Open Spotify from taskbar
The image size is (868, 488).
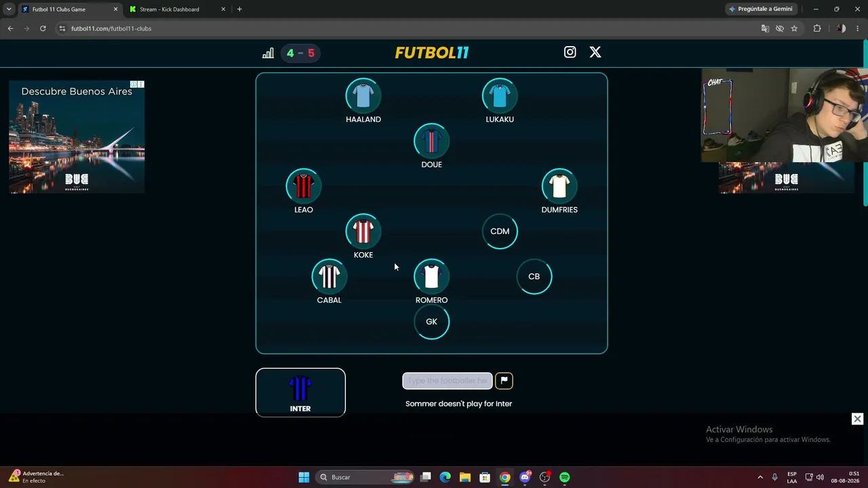click(x=564, y=477)
